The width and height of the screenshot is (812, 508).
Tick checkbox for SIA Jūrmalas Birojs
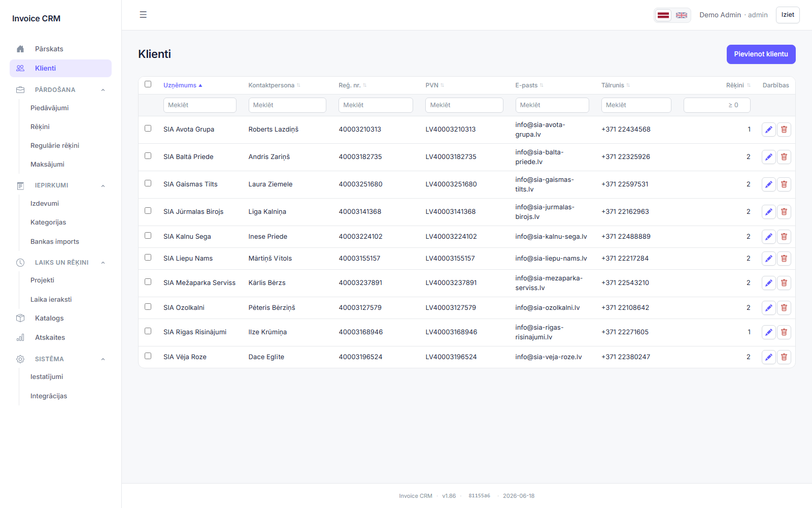coord(148,211)
